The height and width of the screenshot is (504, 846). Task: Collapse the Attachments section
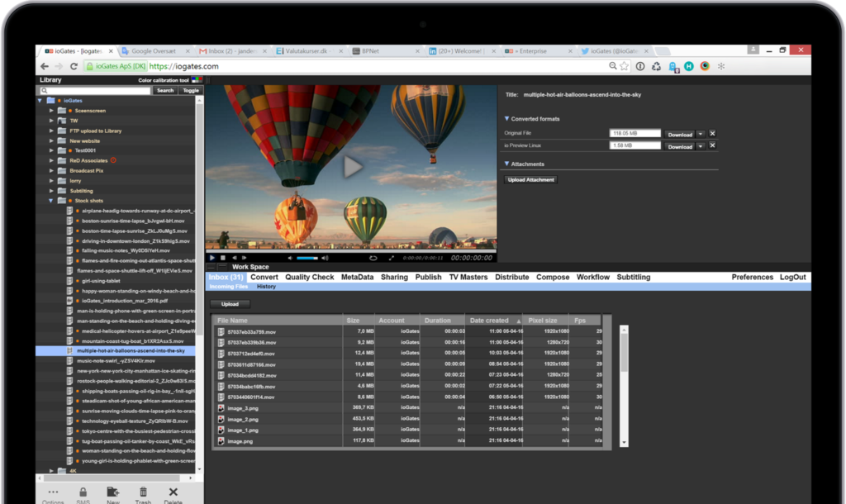pyautogui.click(x=507, y=164)
